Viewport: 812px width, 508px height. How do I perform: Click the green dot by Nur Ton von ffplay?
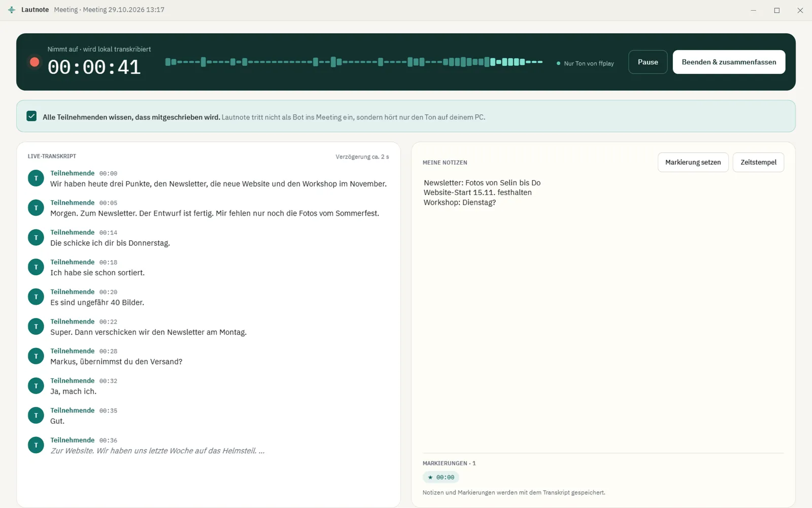point(558,63)
